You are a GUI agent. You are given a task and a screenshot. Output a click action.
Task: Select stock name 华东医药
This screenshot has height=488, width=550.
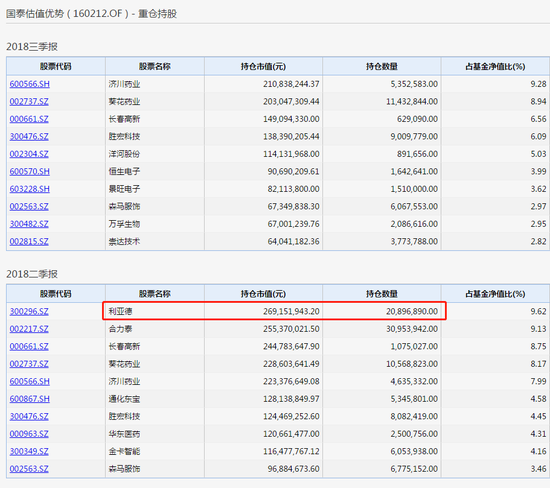coord(124,434)
